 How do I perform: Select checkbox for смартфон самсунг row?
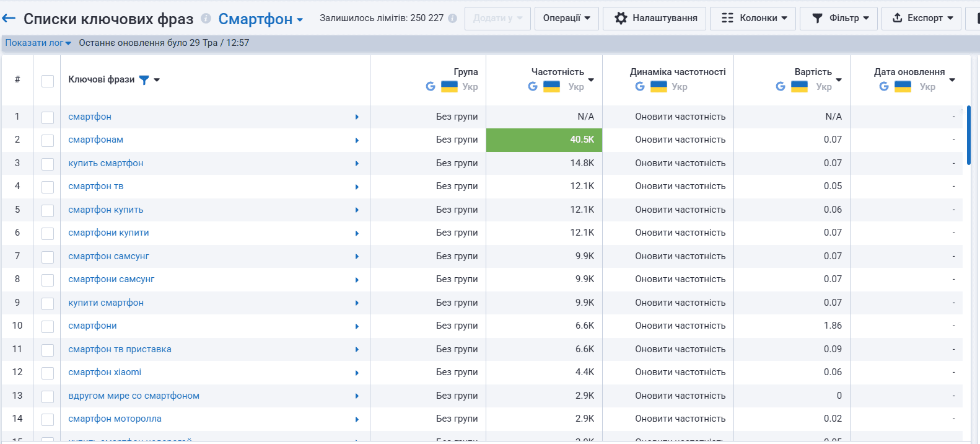(48, 257)
